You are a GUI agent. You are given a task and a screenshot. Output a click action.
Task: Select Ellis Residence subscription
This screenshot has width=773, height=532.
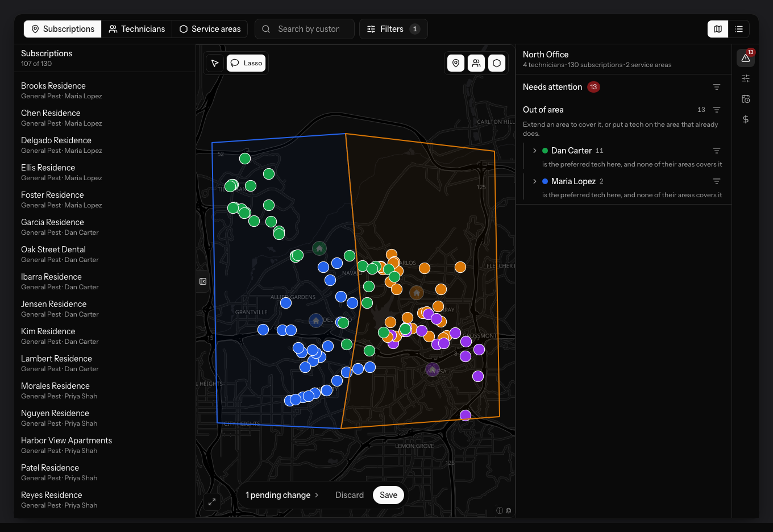coord(105,172)
